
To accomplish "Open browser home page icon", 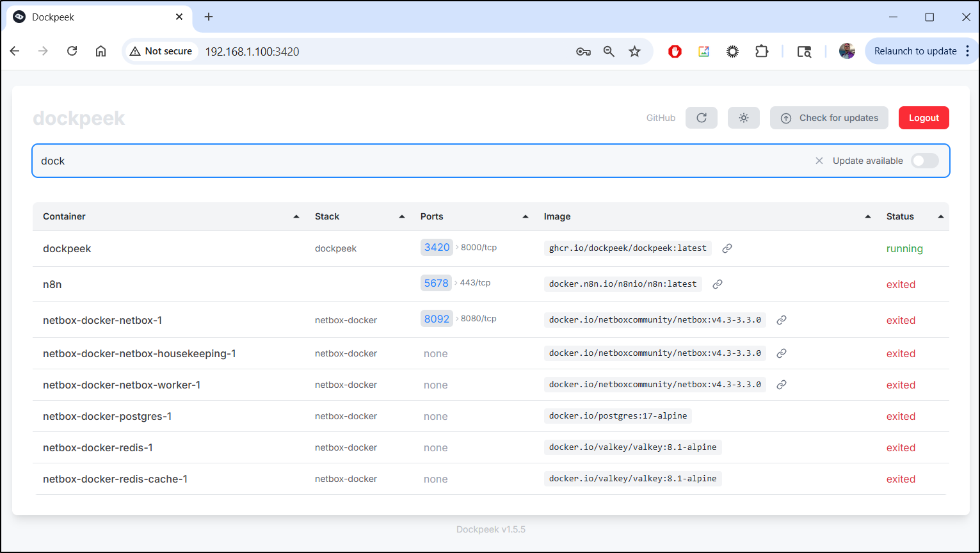I will pos(100,51).
